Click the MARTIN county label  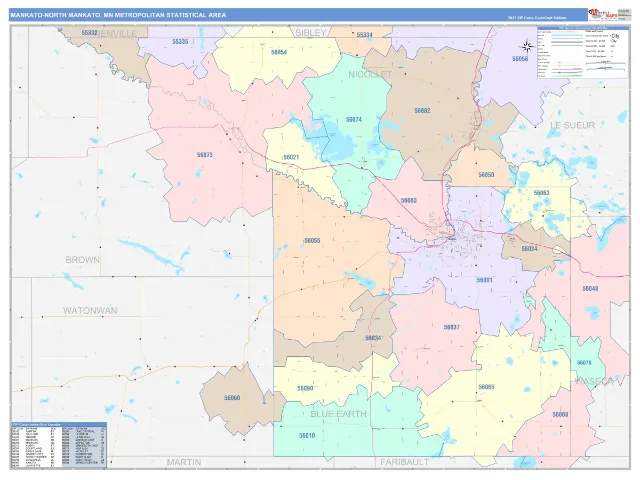click(184, 462)
